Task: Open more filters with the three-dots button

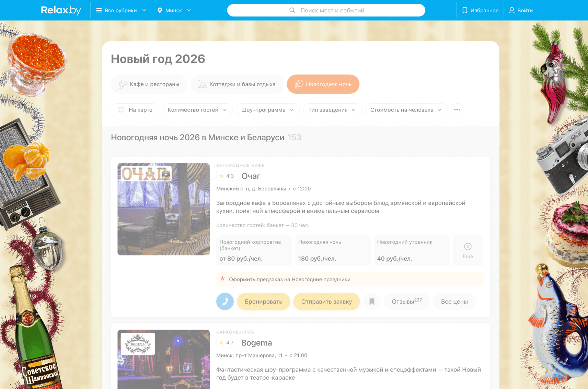Action: (457, 110)
